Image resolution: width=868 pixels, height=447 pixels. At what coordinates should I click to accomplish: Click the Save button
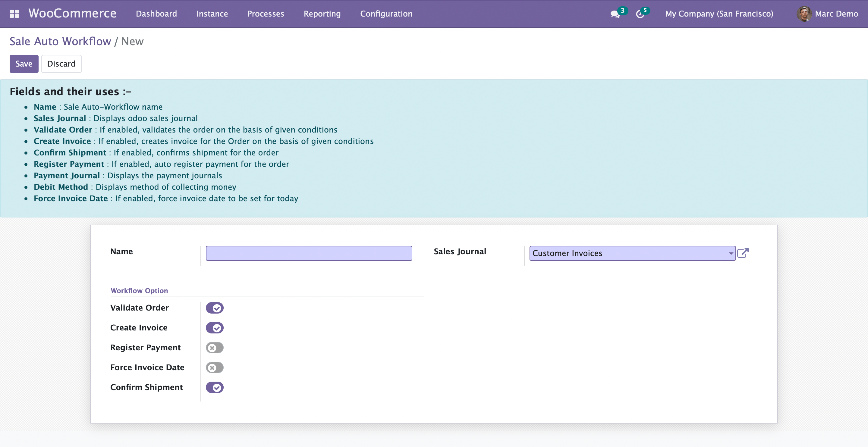click(x=24, y=64)
